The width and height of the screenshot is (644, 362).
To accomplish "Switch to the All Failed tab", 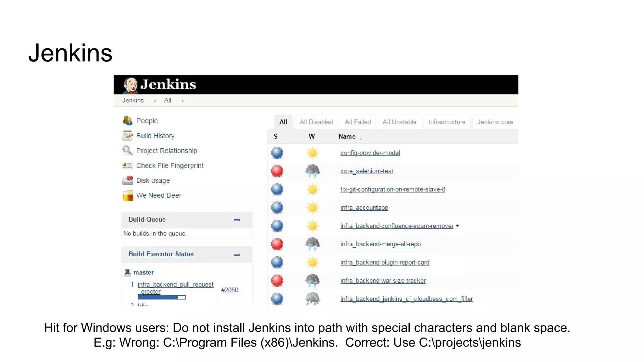I will pos(358,122).
